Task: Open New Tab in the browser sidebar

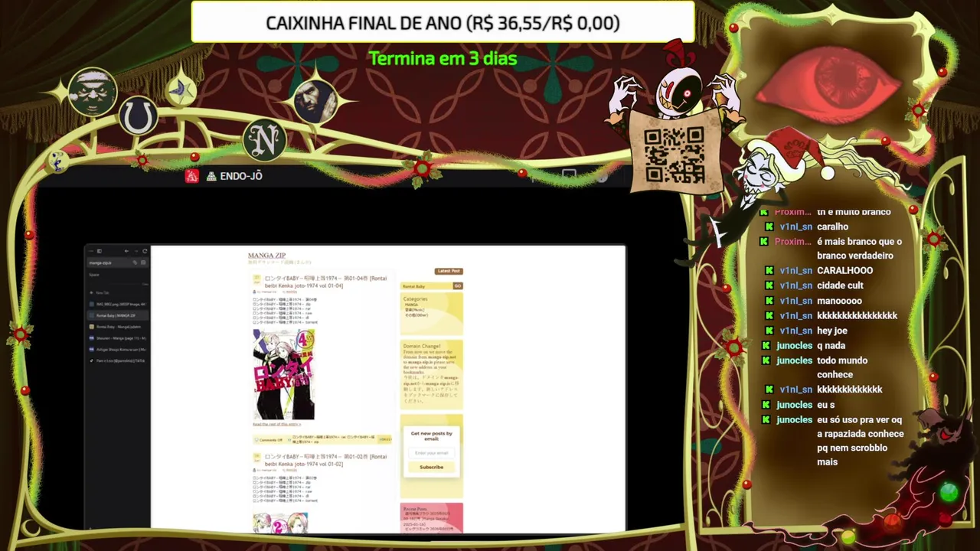Action: 117,293
